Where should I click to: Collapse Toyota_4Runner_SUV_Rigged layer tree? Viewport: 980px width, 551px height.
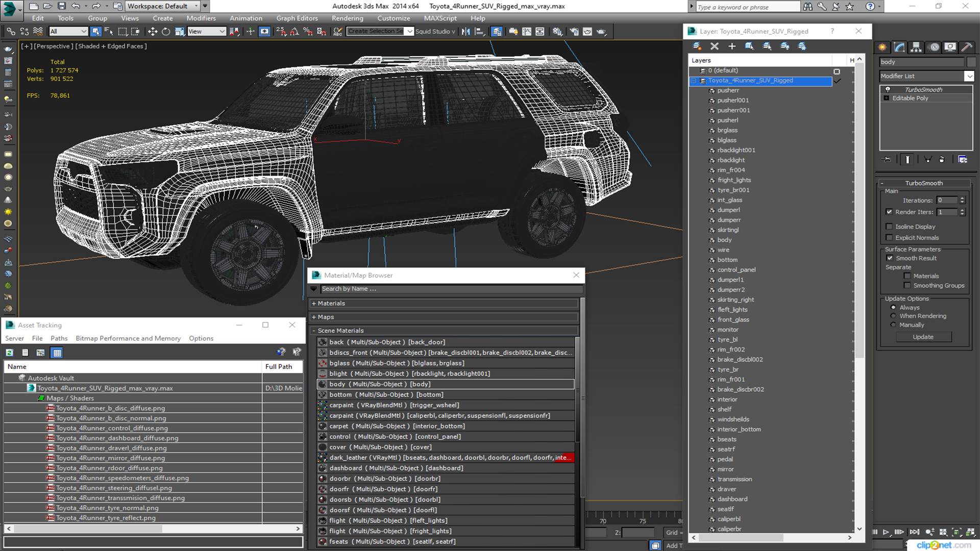(x=694, y=81)
